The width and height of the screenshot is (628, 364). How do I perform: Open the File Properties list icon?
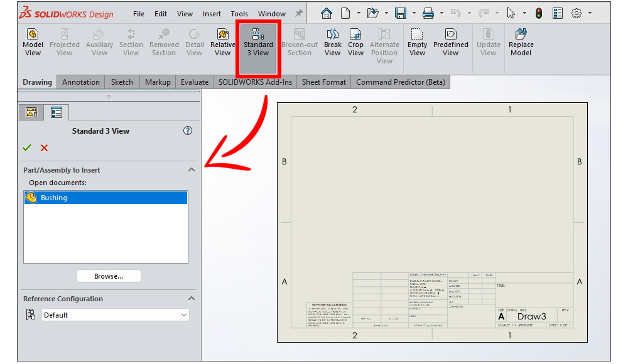(x=558, y=13)
